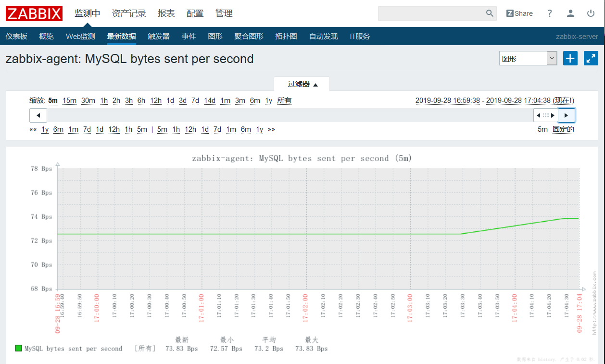
Task: Set zoom to 1h
Action: point(104,100)
